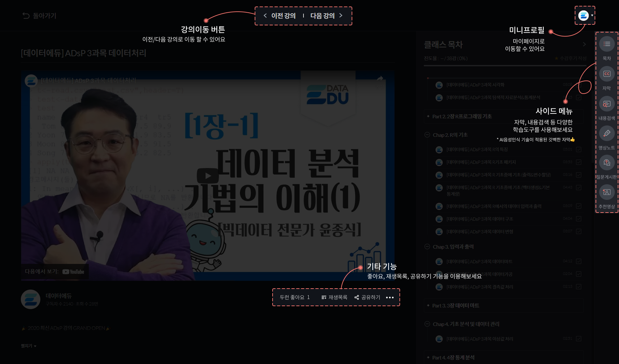Check the R의 특징 lesson checkbox

pos(579,149)
